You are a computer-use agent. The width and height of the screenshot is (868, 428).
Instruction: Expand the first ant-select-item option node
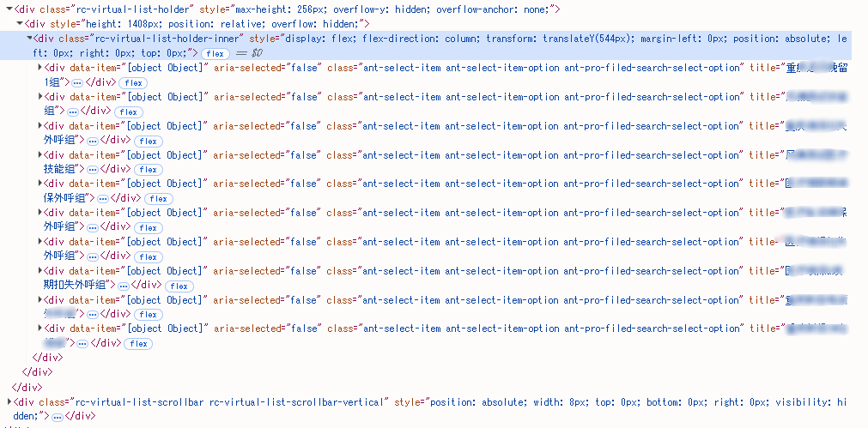click(x=39, y=68)
